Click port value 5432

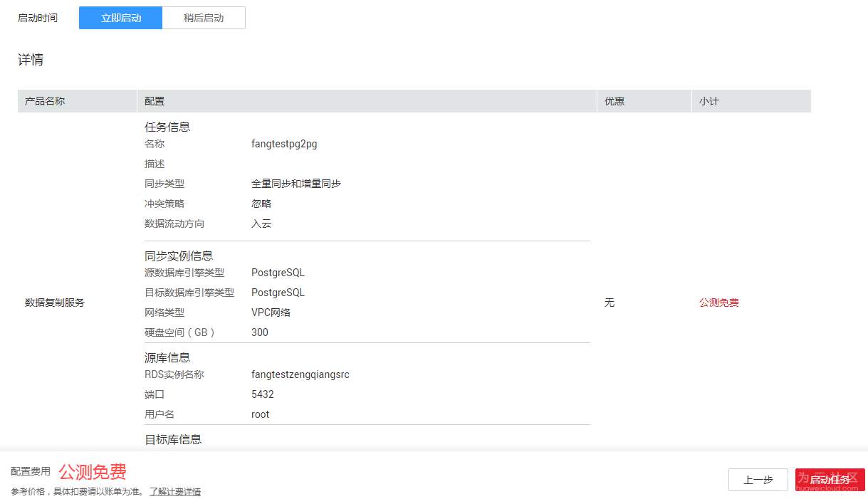click(263, 394)
